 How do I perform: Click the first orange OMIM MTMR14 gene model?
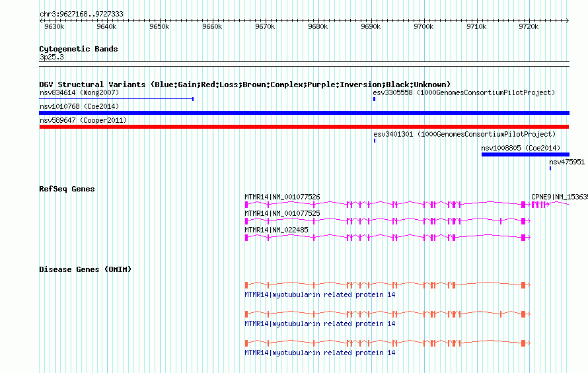pyautogui.click(x=387, y=285)
